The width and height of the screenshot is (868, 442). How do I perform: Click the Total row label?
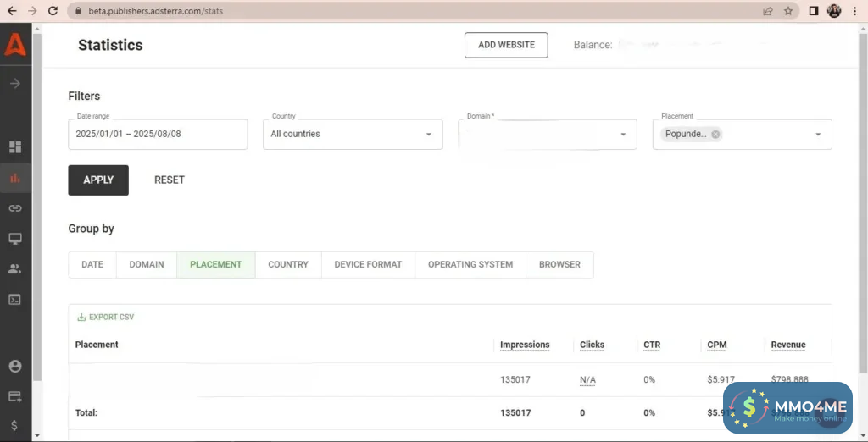(x=86, y=412)
